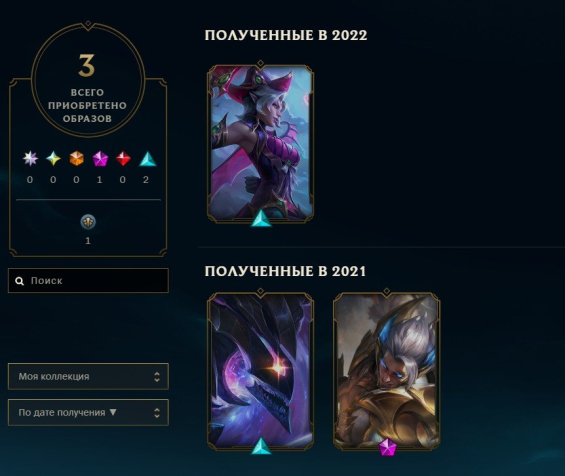Click the total skins count circle showing 3

pyautogui.click(x=88, y=79)
